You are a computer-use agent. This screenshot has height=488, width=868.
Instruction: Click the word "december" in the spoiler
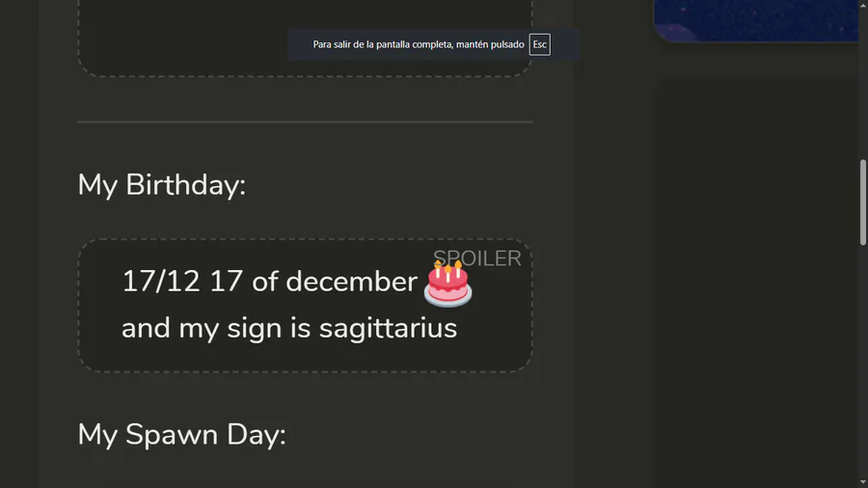[x=351, y=282]
